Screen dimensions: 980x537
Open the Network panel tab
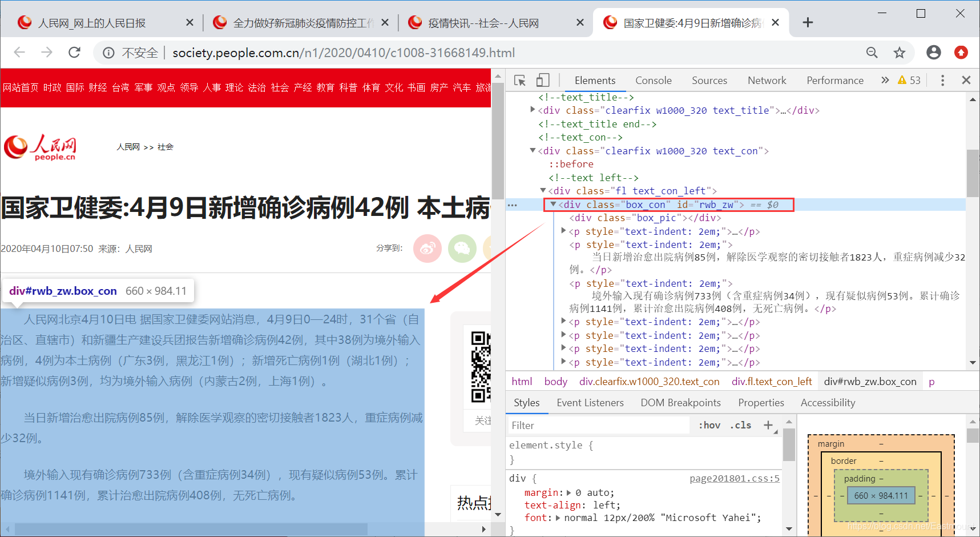(767, 81)
